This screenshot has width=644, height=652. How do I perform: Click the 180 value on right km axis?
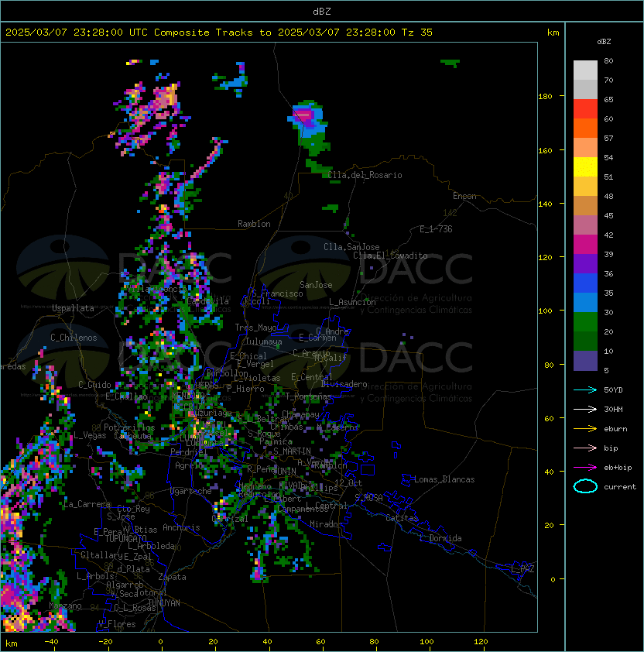[x=545, y=97]
